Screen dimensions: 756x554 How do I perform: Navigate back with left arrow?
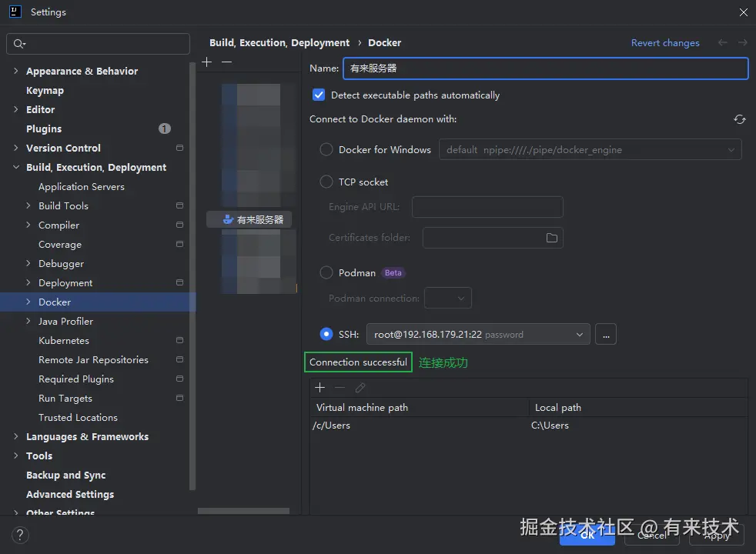coord(722,43)
